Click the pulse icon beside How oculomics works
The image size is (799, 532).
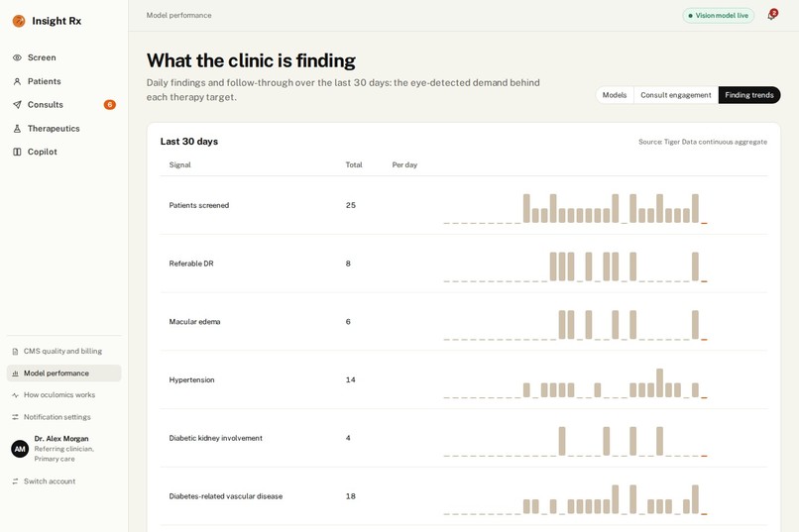[15, 395]
